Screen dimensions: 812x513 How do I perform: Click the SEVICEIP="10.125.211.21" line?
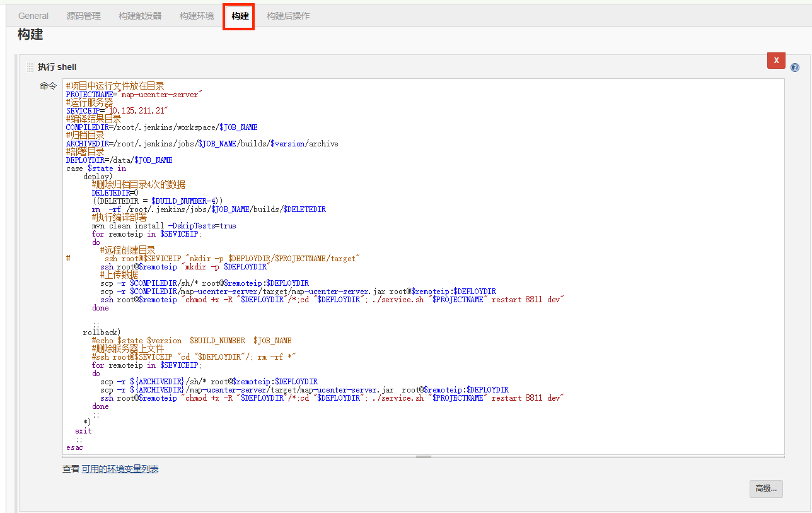[117, 110]
